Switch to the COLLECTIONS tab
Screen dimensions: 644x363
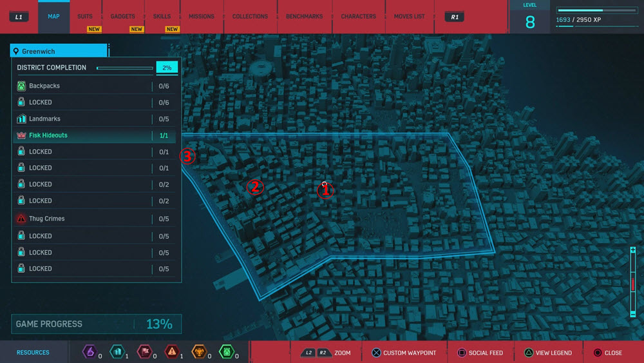click(250, 17)
